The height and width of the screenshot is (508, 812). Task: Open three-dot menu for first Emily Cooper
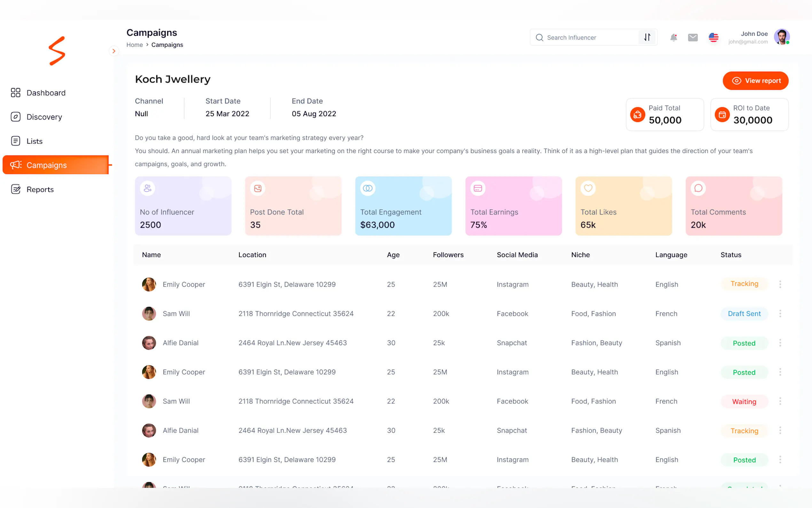point(780,284)
